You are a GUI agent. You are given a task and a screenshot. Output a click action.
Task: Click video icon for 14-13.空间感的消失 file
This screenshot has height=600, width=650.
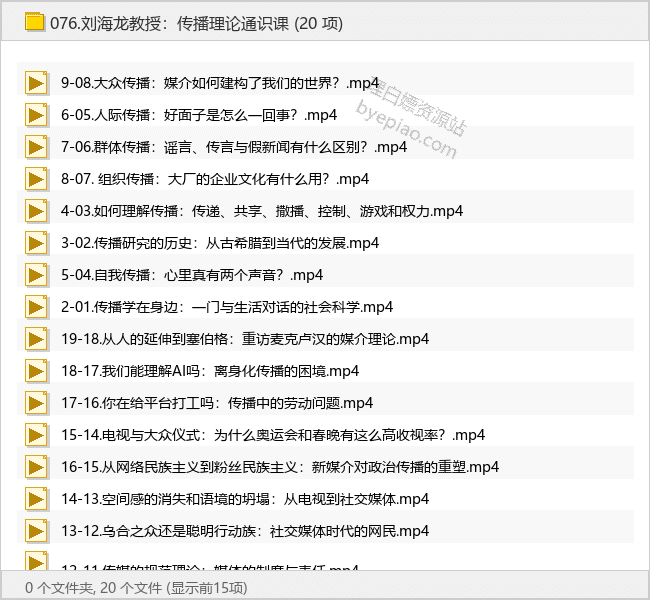(36, 499)
